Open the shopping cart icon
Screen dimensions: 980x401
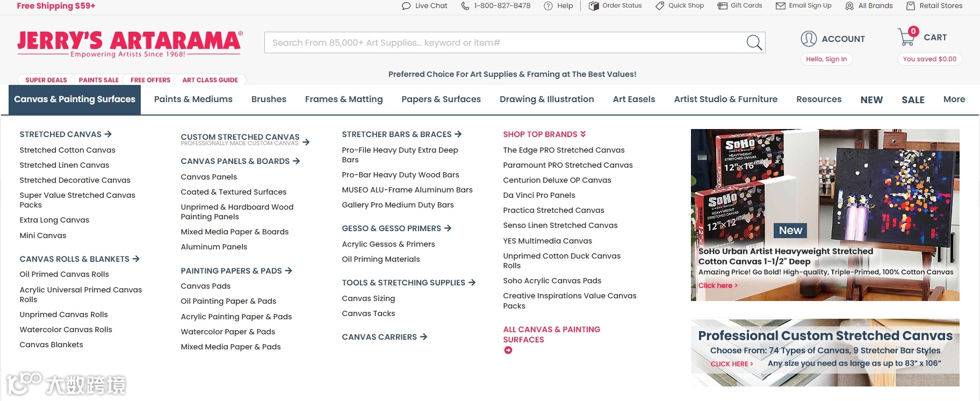(x=907, y=37)
